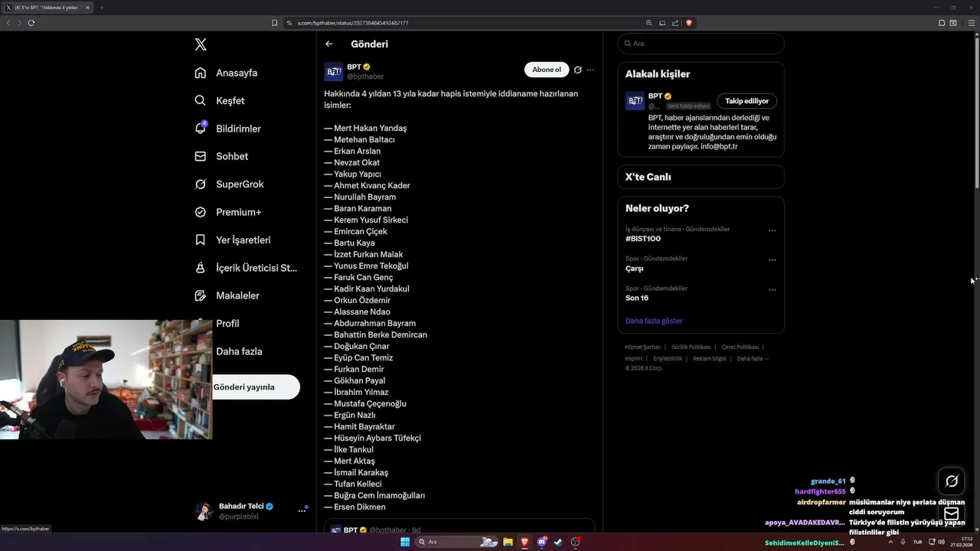Open options menu for Son 16 trend
The width and height of the screenshot is (980, 551).
(772, 290)
